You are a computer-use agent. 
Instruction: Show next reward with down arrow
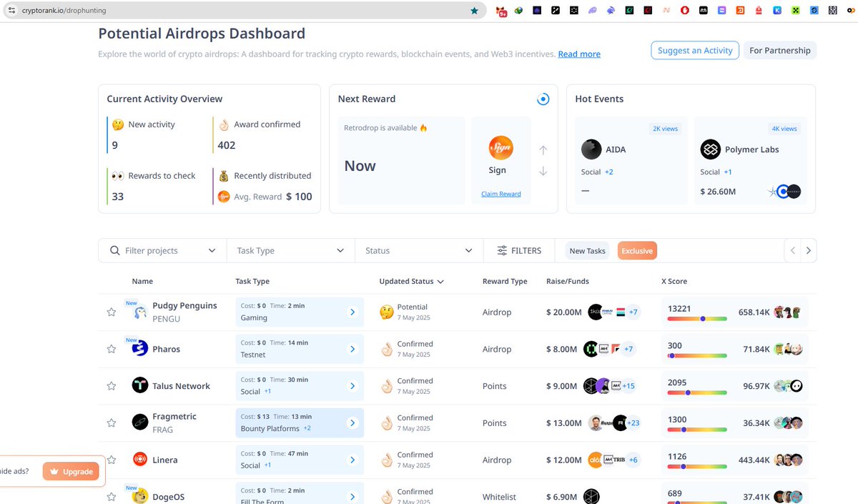click(543, 171)
